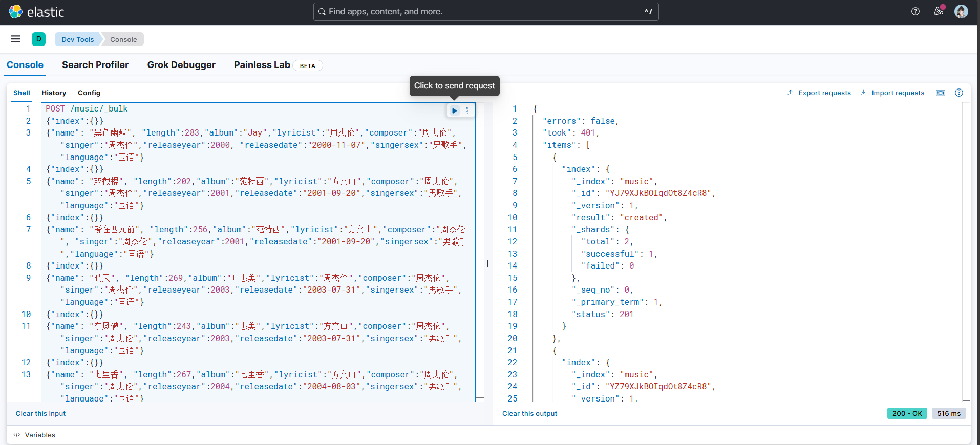Click "_id": "YZ79XJkBOIqdOt8Z4cR8" line

[x=643, y=387]
